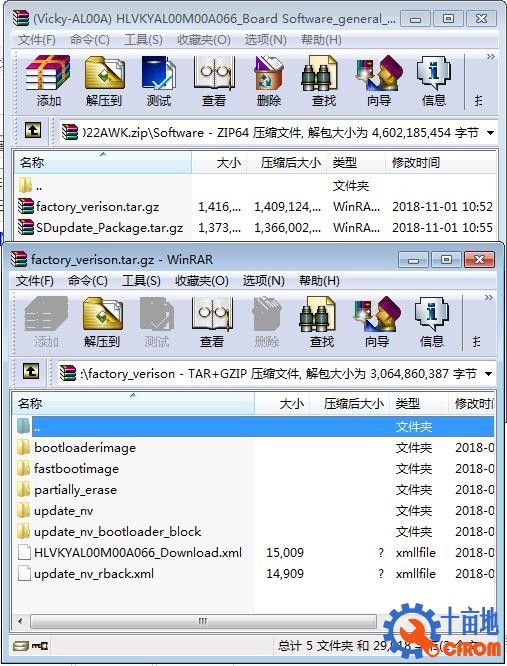The height and width of the screenshot is (666, 507).
Task: Click Wizard icon in factory_verison window
Action: [377, 322]
